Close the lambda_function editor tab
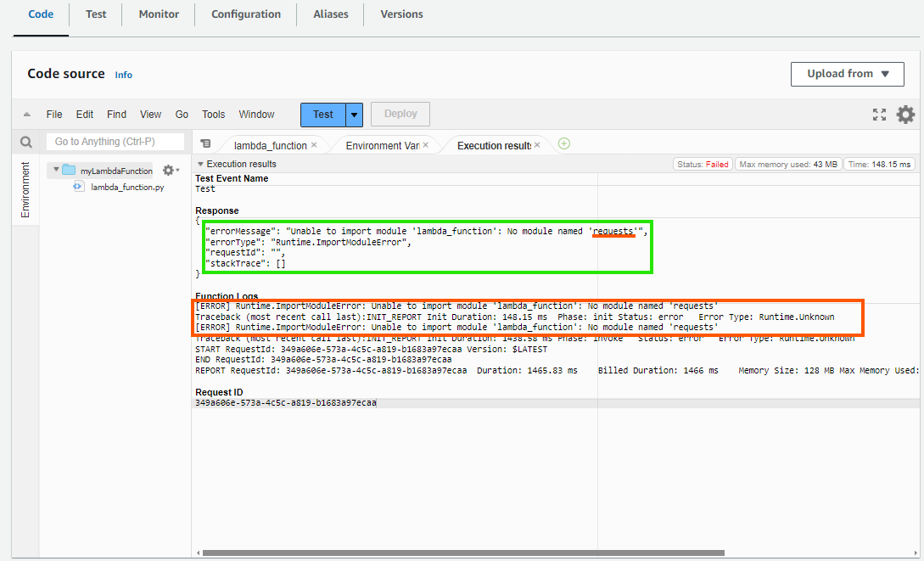 (x=314, y=145)
